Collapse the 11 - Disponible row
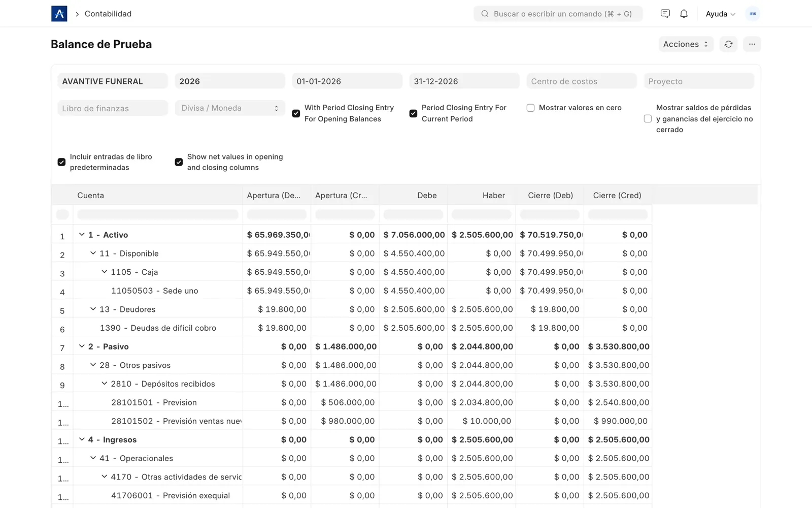The height and width of the screenshot is (508, 812). coord(93,253)
